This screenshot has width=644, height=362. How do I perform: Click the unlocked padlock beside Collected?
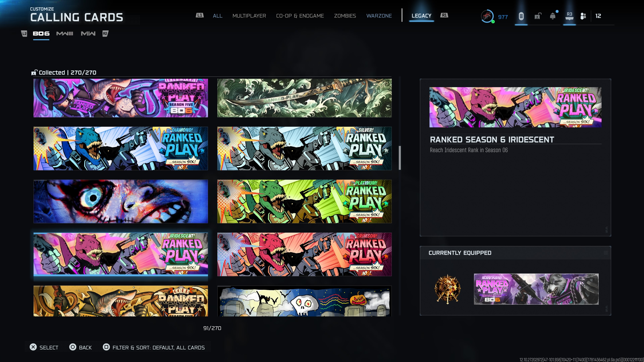tap(34, 72)
